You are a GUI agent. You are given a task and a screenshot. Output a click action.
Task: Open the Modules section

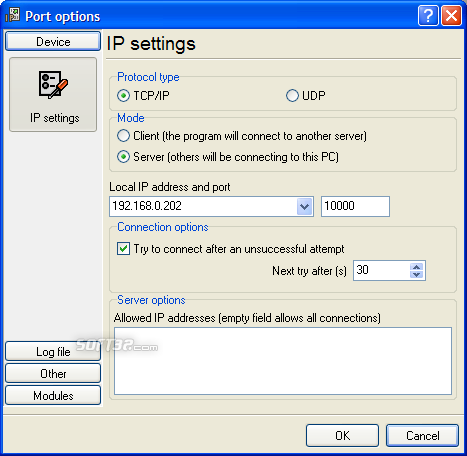click(x=53, y=395)
